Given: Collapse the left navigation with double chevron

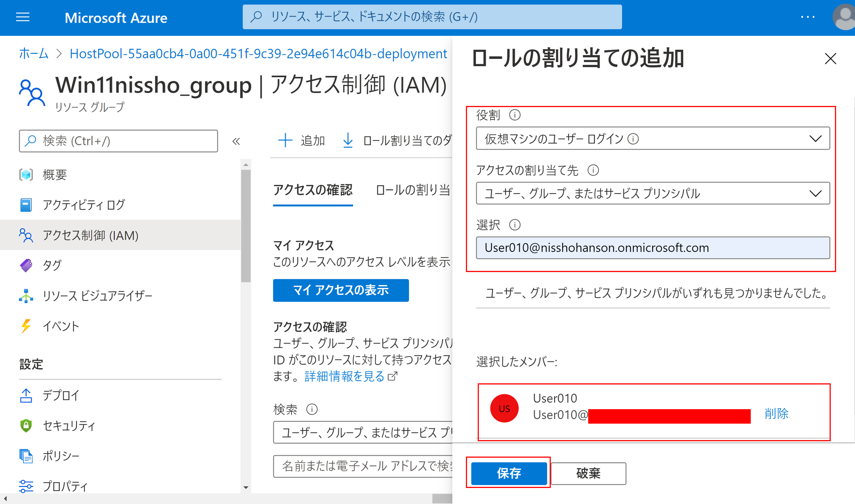Looking at the screenshot, I should pyautogui.click(x=236, y=141).
